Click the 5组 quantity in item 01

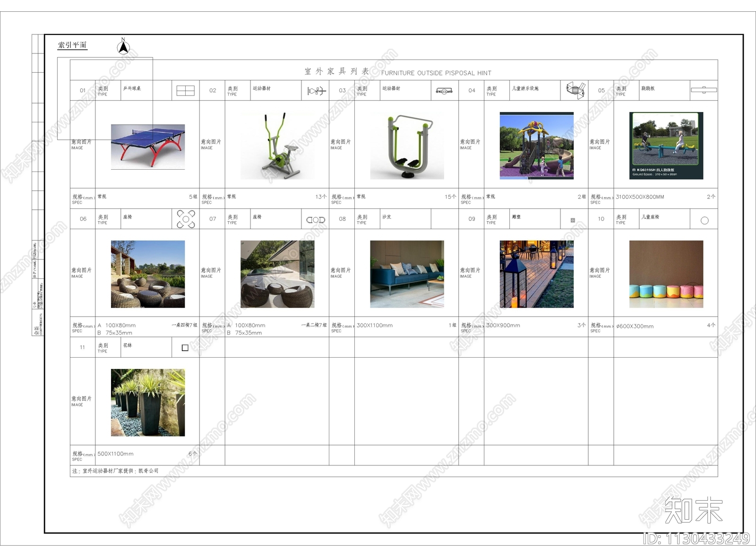(x=193, y=197)
